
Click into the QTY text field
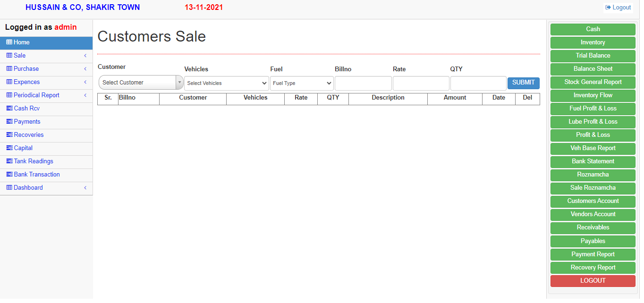point(478,84)
